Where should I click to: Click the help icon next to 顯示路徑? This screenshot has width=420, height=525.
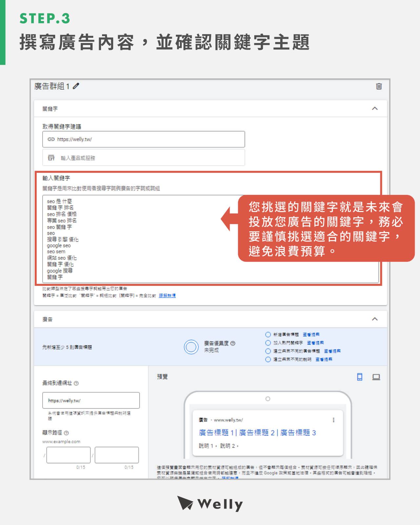point(66,433)
